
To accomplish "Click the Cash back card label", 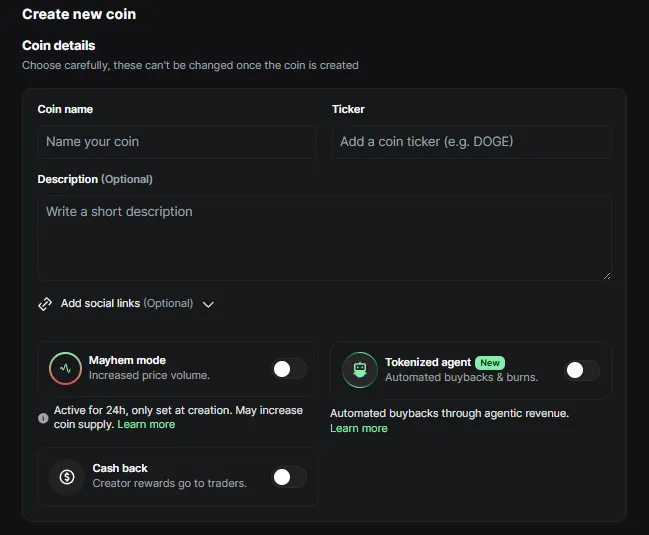I will point(120,468).
